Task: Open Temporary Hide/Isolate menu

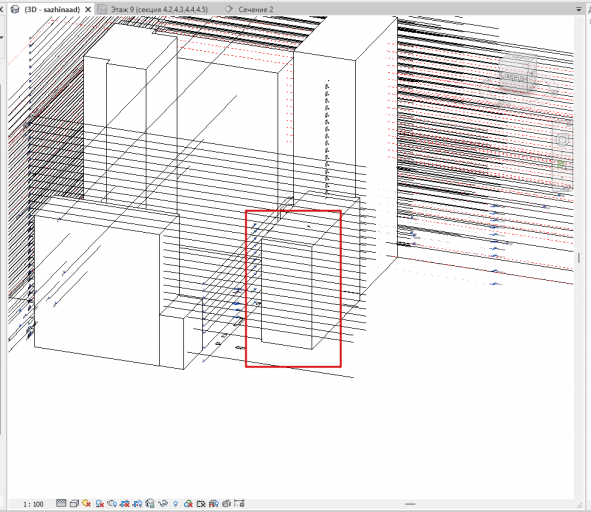Action: 163,504
